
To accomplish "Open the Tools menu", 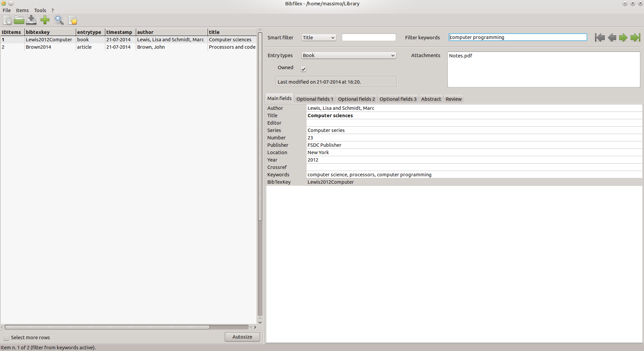I will tap(40, 10).
